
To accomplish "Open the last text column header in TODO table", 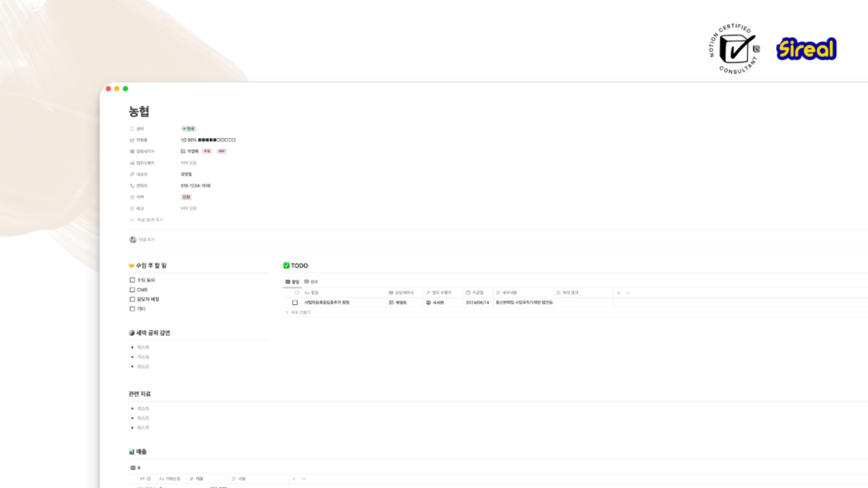I will [x=583, y=293].
